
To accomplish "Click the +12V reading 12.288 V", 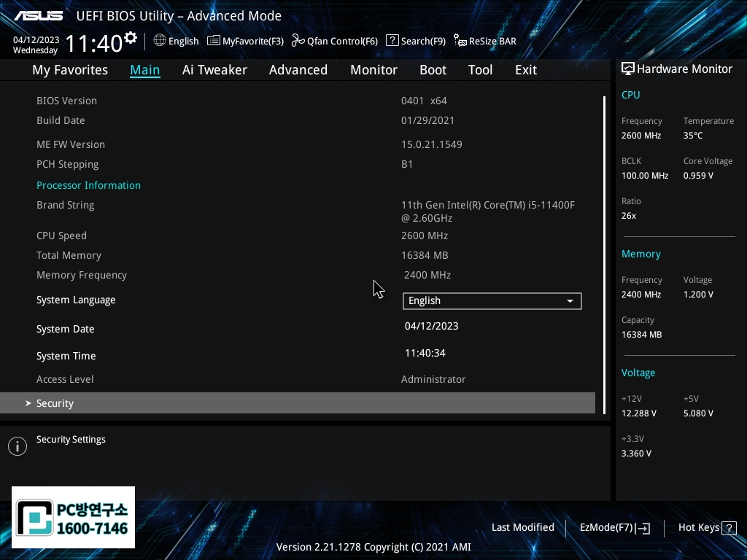I will tap(639, 413).
